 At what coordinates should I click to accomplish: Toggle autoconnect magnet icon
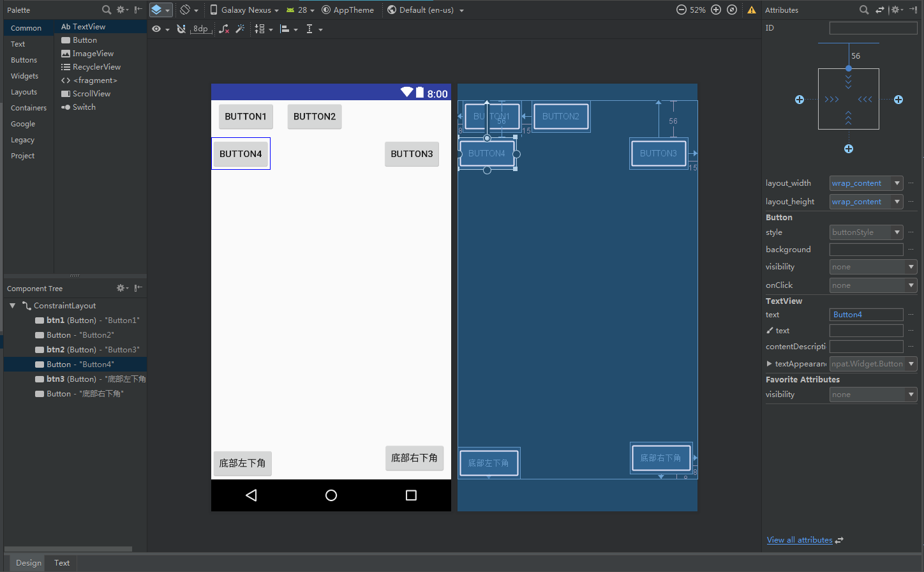pos(181,29)
